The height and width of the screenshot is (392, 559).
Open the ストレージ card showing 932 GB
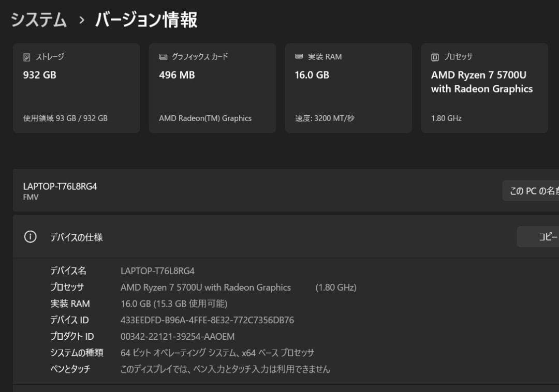point(76,88)
